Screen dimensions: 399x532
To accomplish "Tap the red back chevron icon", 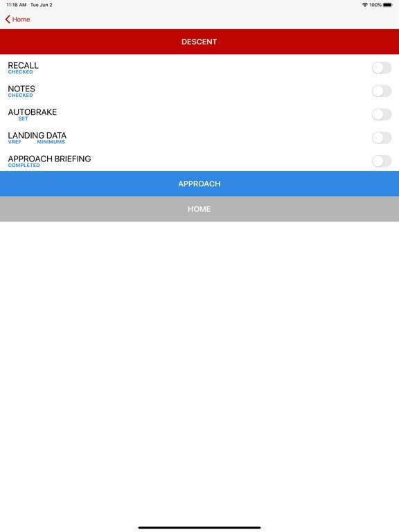I will pyautogui.click(x=8, y=19).
